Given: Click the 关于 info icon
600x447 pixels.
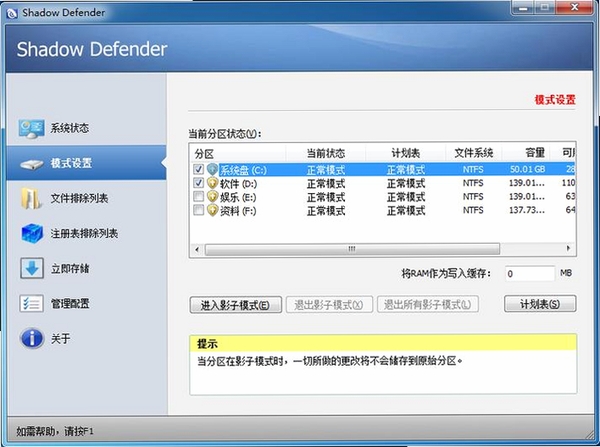Looking at the screenshot, I should pyautogui.click(x=32, y=338).
